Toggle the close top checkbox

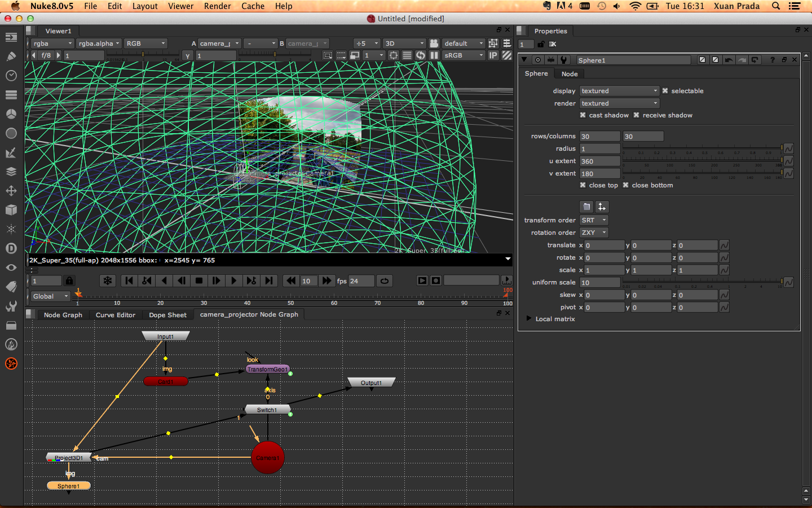point(582,185)
